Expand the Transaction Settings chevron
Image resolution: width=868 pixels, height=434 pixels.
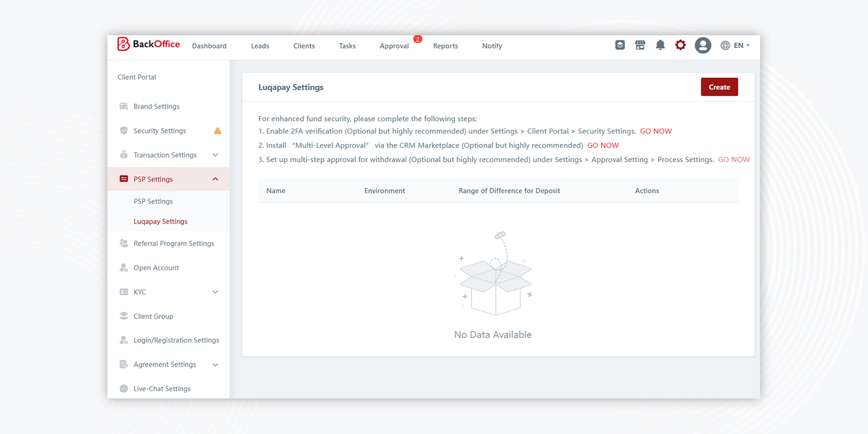click(x=215, y=155)
